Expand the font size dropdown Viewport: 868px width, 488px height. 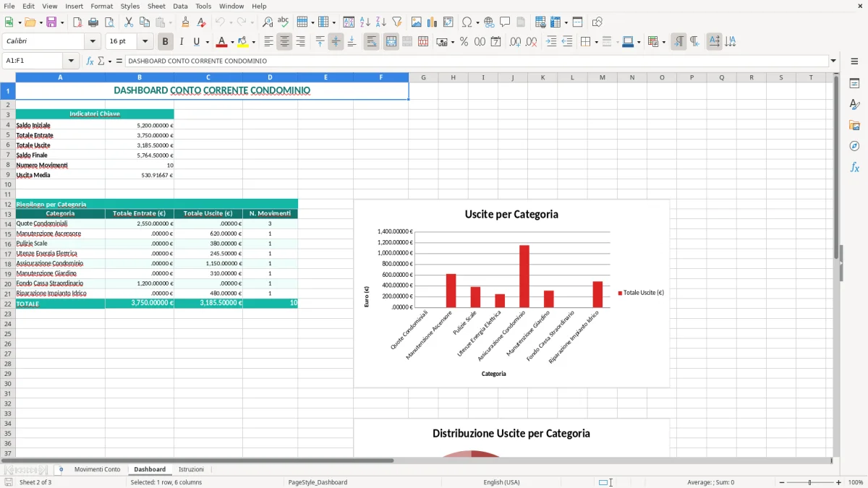point(145,42)
